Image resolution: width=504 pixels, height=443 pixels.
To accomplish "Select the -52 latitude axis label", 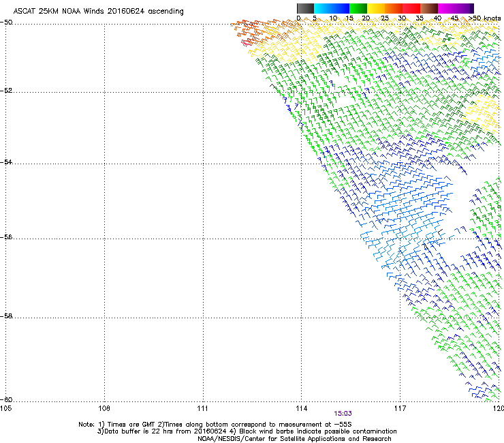I will pos(6,91).
